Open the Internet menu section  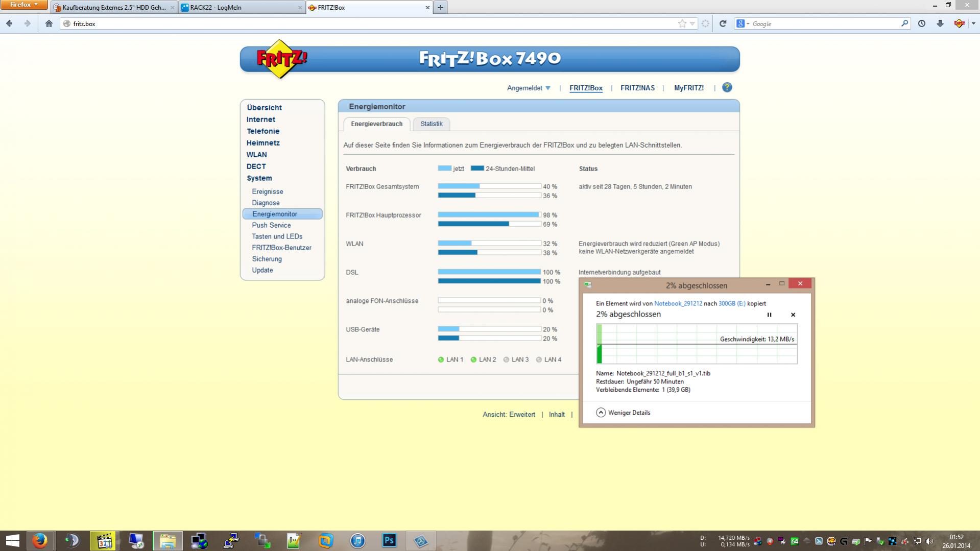click(261, 119)
